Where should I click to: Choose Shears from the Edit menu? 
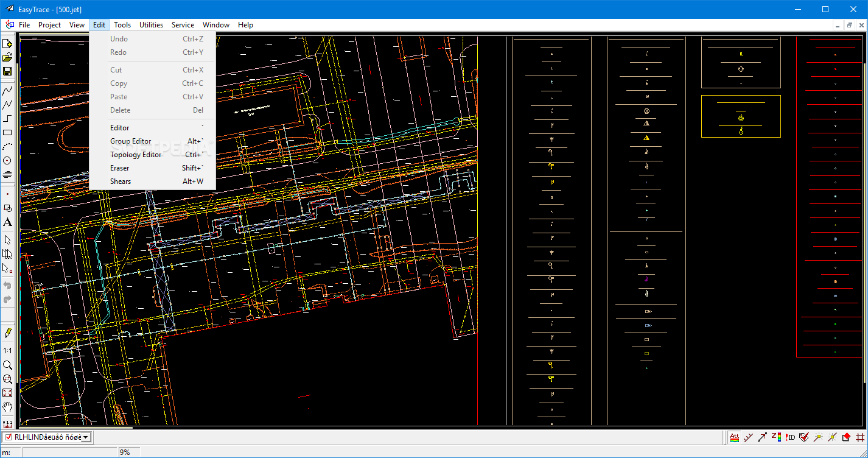click(x=152, y=181)
